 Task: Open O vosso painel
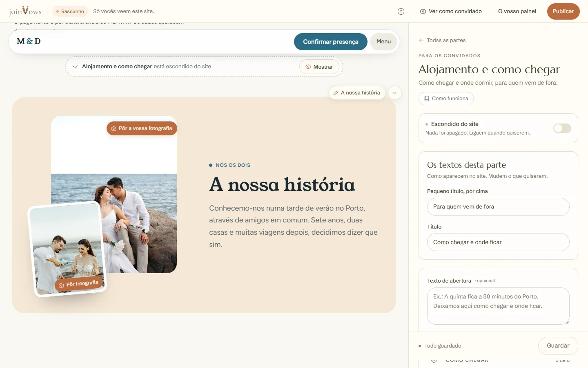pos(517,11)
